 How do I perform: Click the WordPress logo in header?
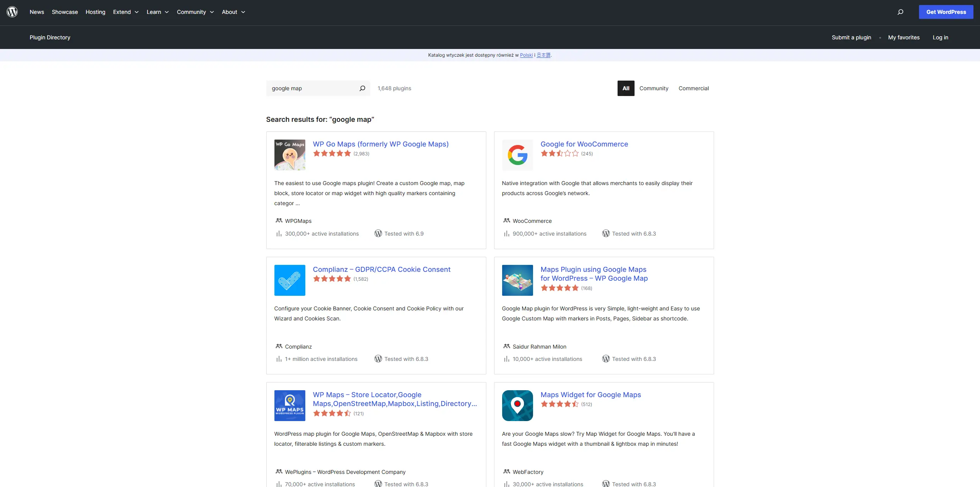click(x=12, y=12)
